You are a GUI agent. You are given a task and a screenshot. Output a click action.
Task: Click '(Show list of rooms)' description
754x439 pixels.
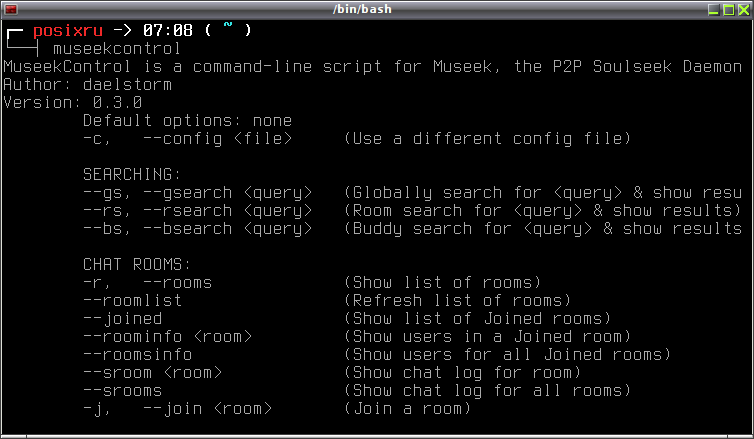tap(442, 283)
